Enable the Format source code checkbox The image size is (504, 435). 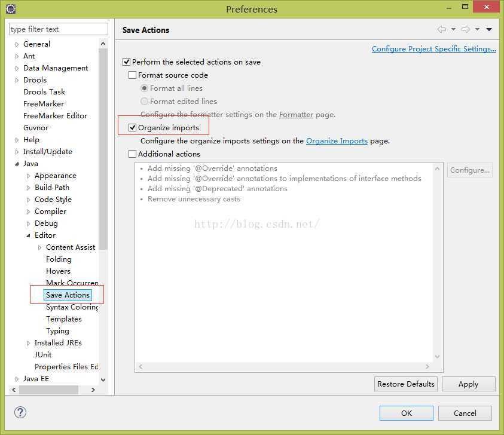133,75
